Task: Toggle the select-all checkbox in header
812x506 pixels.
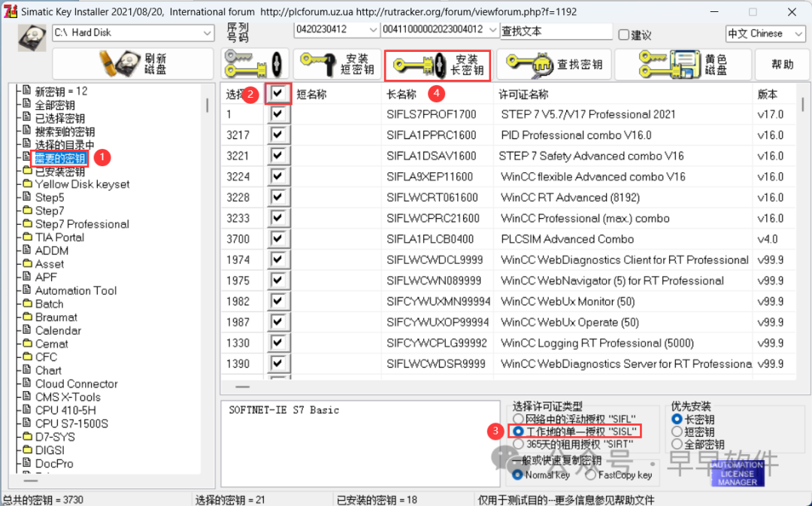Action: 280,93
